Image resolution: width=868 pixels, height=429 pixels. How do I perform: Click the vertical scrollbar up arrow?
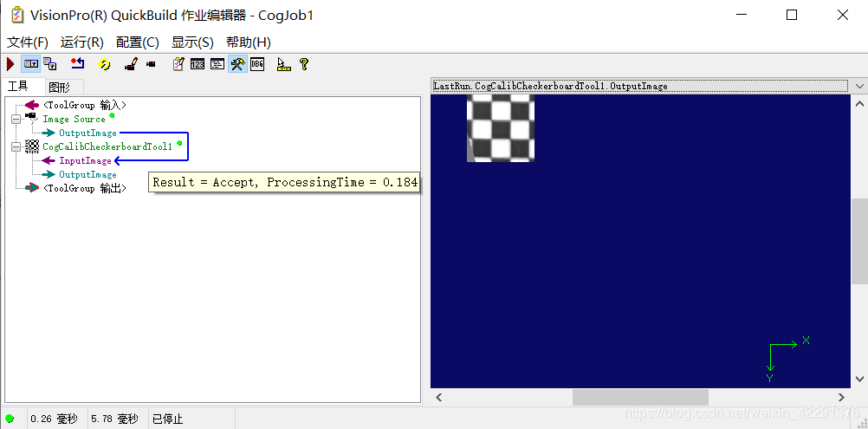point(859,103)
